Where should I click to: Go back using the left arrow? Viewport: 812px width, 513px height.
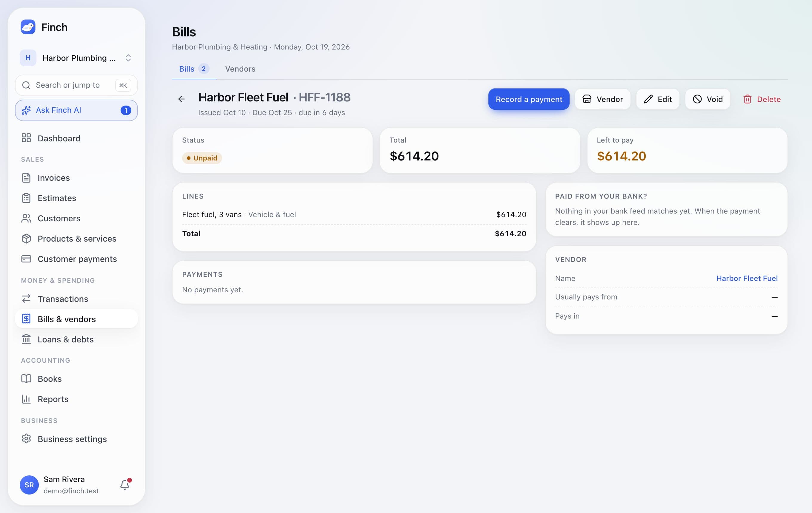(x=182, y=99)
